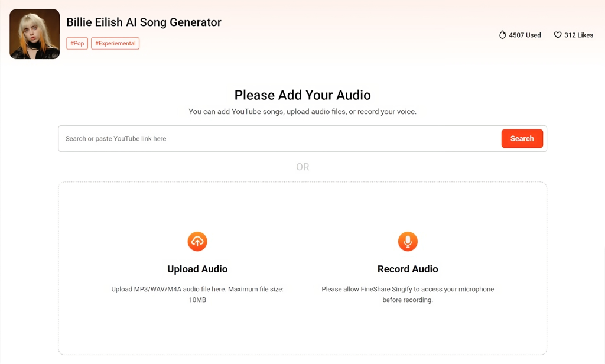Click the orange microphone record icon

pyautogui.click(x=408, y=241)
